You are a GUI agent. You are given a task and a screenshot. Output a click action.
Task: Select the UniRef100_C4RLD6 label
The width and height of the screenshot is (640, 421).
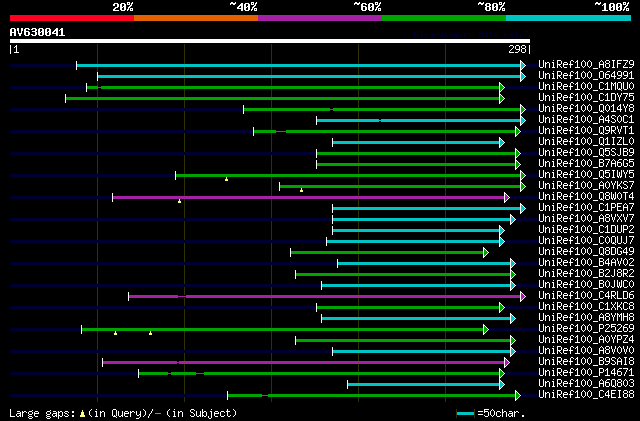(586, 296)
